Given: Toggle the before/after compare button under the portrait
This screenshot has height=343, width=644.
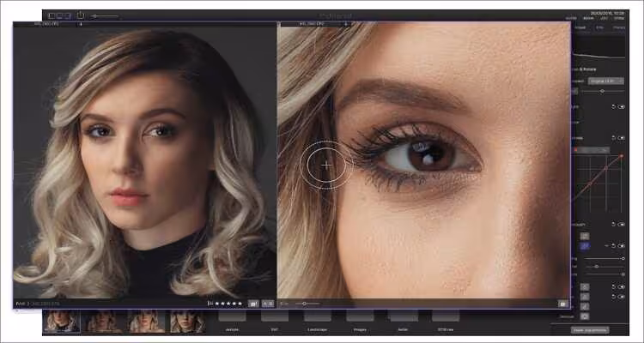Looking at the screenshot, I should (x=268, y=304).
